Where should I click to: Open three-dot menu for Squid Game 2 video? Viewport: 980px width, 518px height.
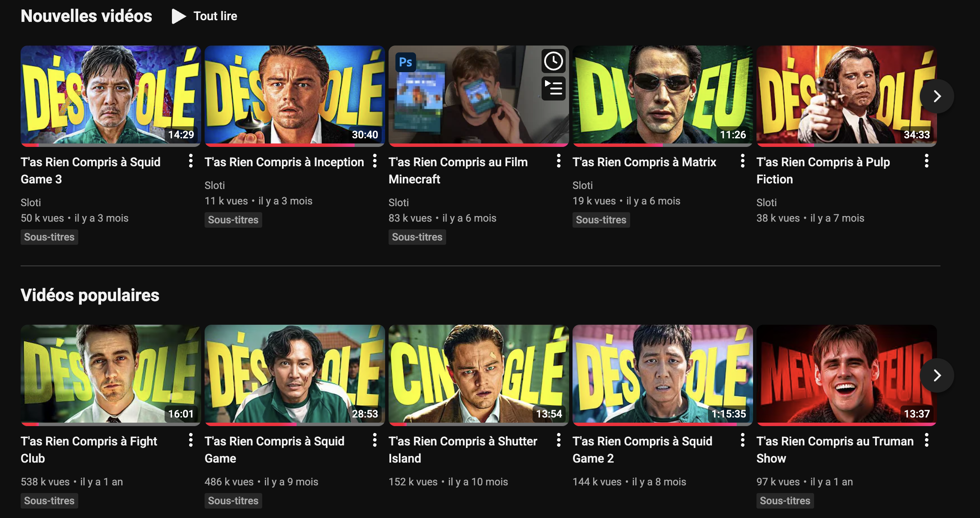(743, 440)
